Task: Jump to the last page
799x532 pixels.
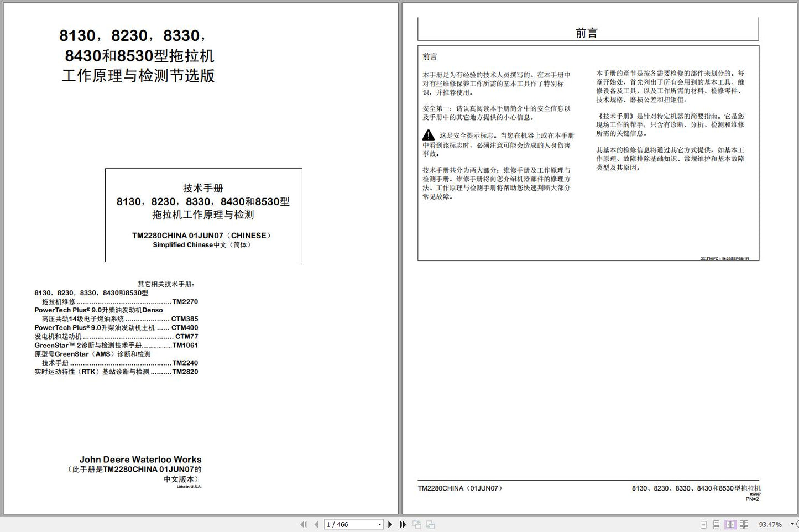Action: tap(403, 524)
